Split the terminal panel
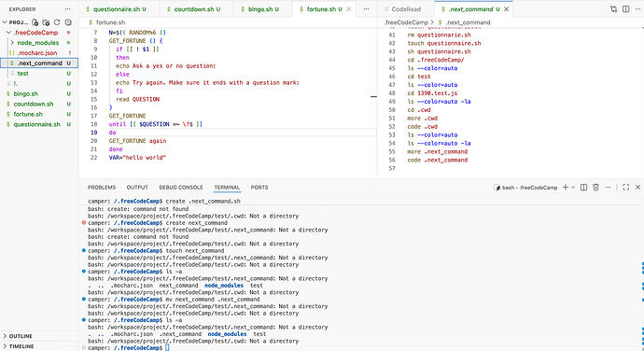The height and width of the screenshot is (351, 644). tap(583, 188)
